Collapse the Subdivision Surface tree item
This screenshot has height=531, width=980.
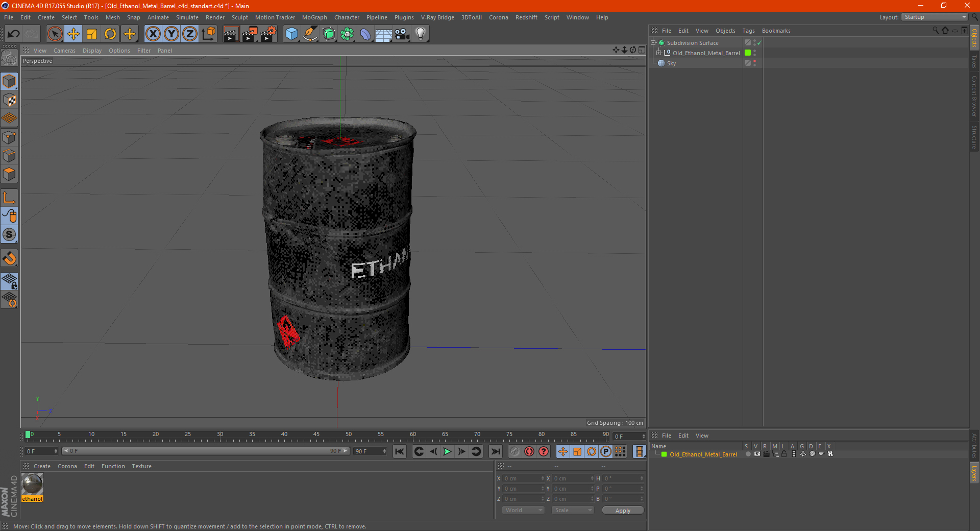coord(653,43)
